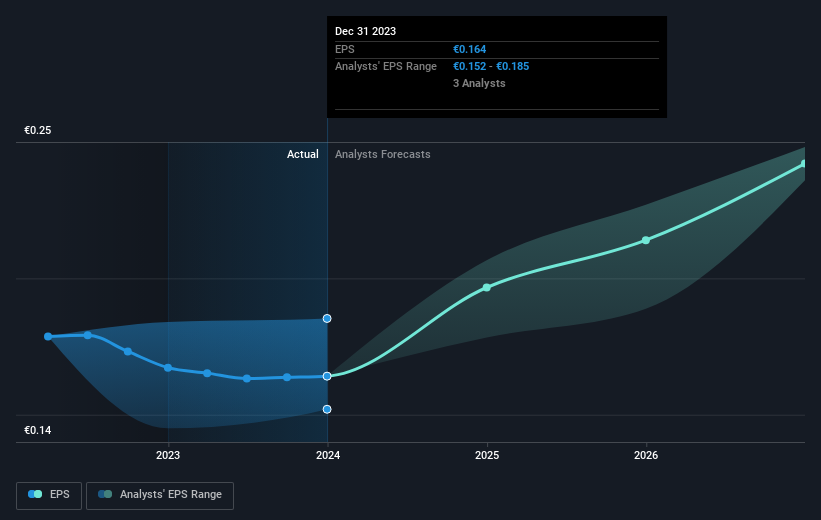821x520 pixels.
Task: Click the 2025 x-axis label
Action: coord(487,455)
